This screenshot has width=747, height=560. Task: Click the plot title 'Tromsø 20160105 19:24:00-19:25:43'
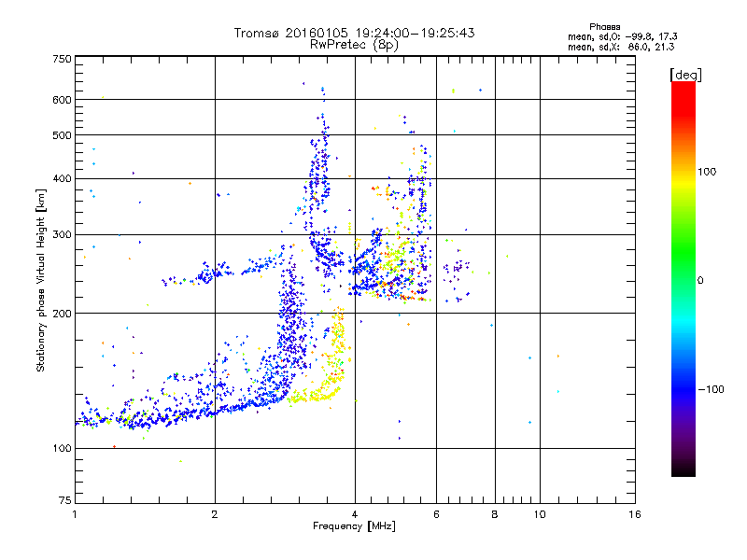(354, 33)
